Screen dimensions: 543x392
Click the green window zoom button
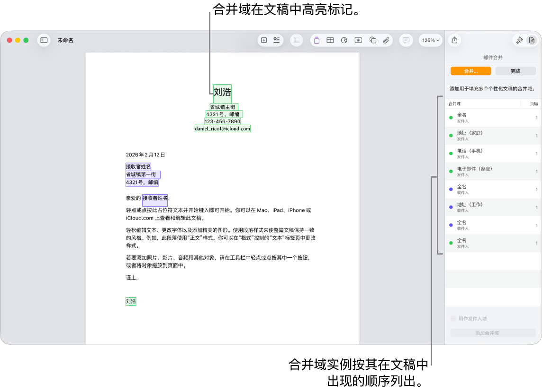(x=26, y=40)
